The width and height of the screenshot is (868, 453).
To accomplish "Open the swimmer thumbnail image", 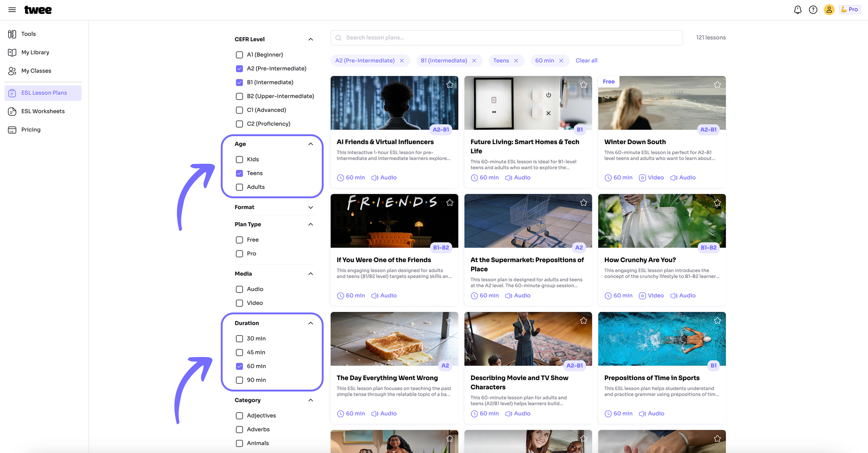I will click(x=662, y=339).
